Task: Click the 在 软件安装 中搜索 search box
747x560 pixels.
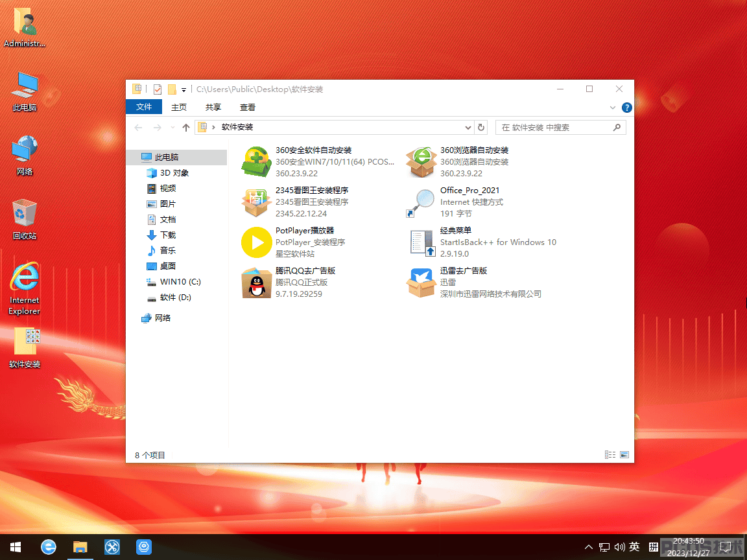Action: pyautogui.click(x=561, y=127)
